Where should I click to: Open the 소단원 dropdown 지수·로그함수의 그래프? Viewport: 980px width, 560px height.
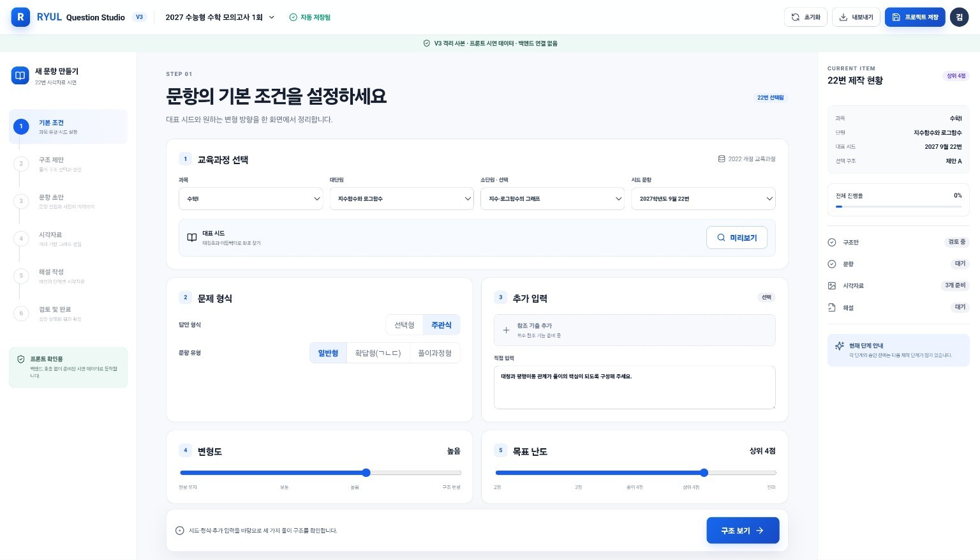pyautogui.click(x=553, y=199)
